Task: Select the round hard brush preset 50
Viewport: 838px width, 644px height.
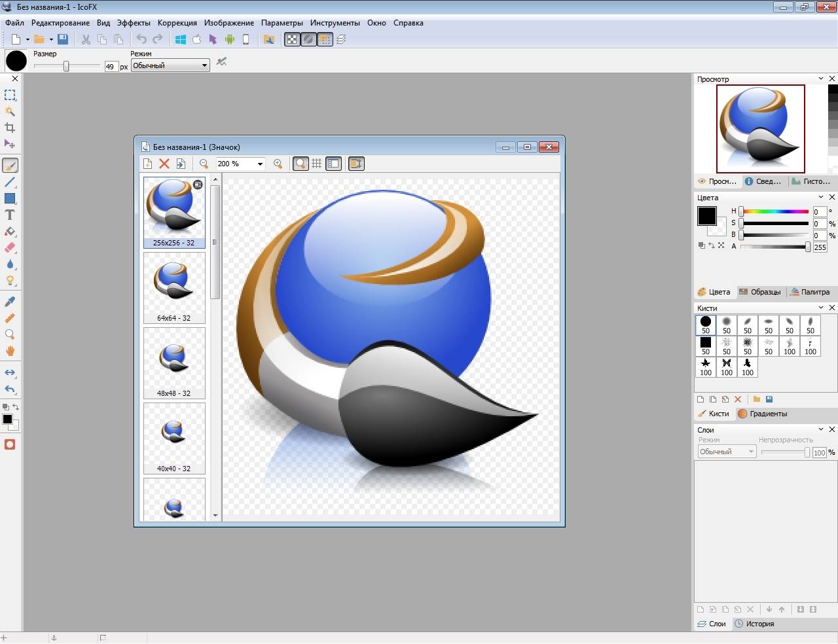Action: point(706,325)
